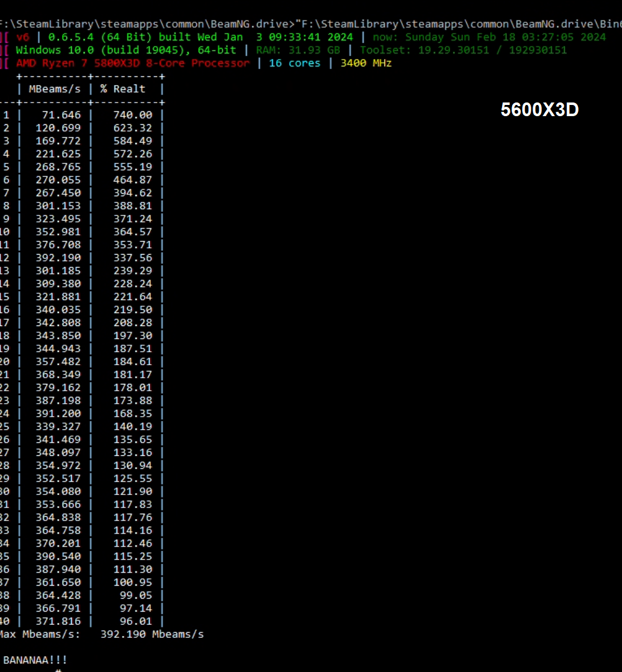Viewport: 622px width, 672px height.
Task: Click the value 173.88
Action: pos(133,401)
